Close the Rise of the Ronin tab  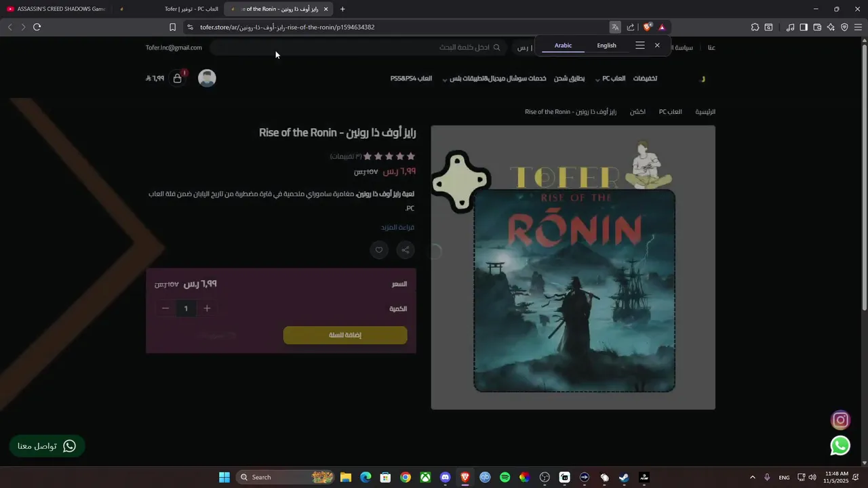click(x=326, y=9)
